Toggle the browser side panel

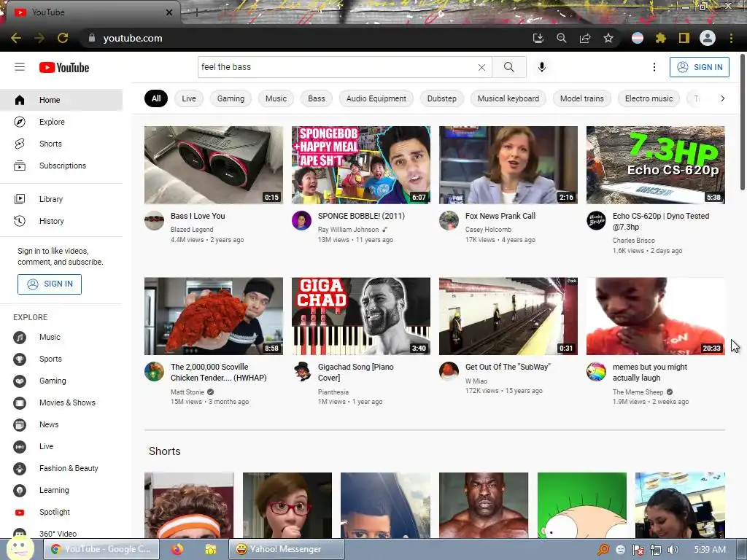[x=684, y=38]
